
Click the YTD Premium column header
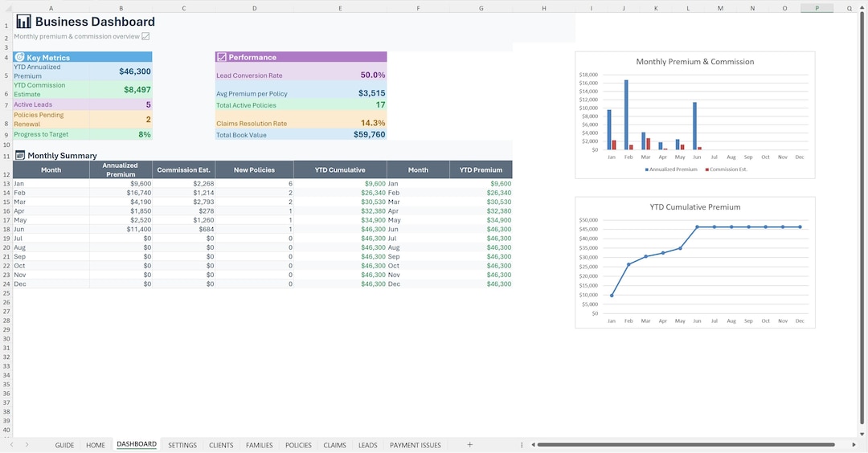(481, 169)
